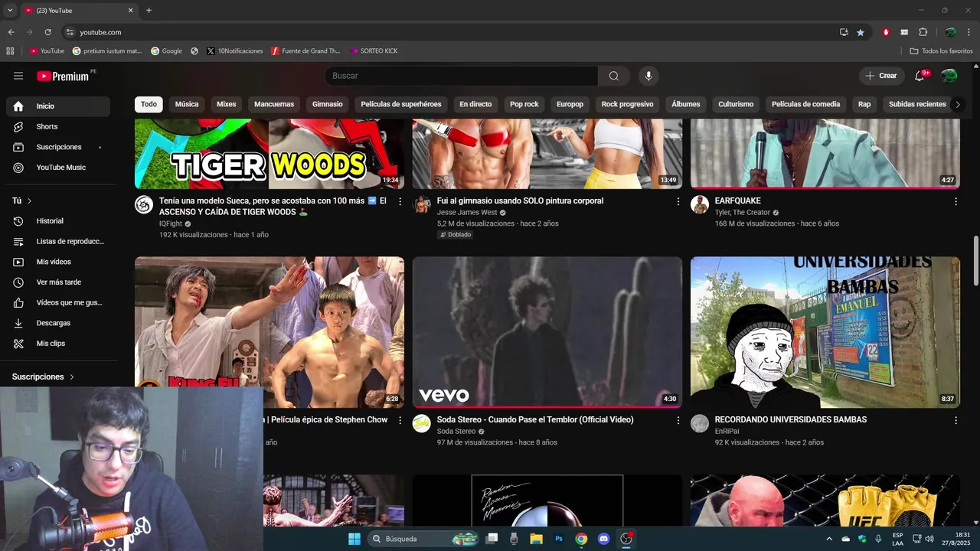The image size is (980, 551).
Task: Open the Universidades Bambas thumbnail
Action: [825, 332]
